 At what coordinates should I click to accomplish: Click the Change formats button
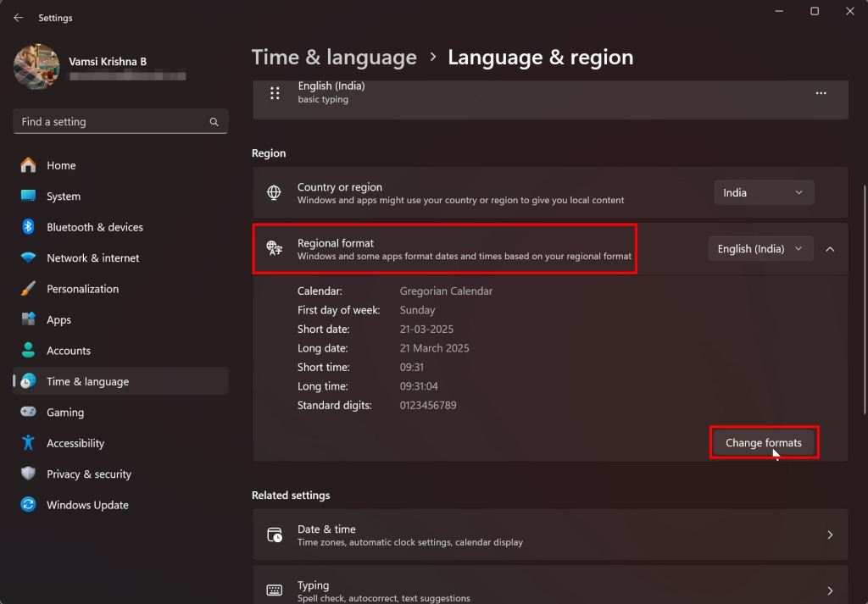tap(764, 443)
